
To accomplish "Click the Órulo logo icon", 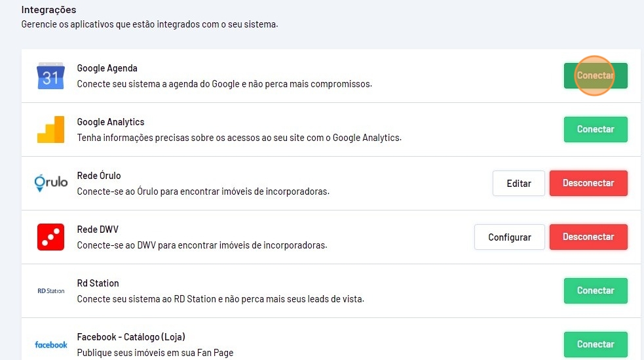I will point(50,183).
